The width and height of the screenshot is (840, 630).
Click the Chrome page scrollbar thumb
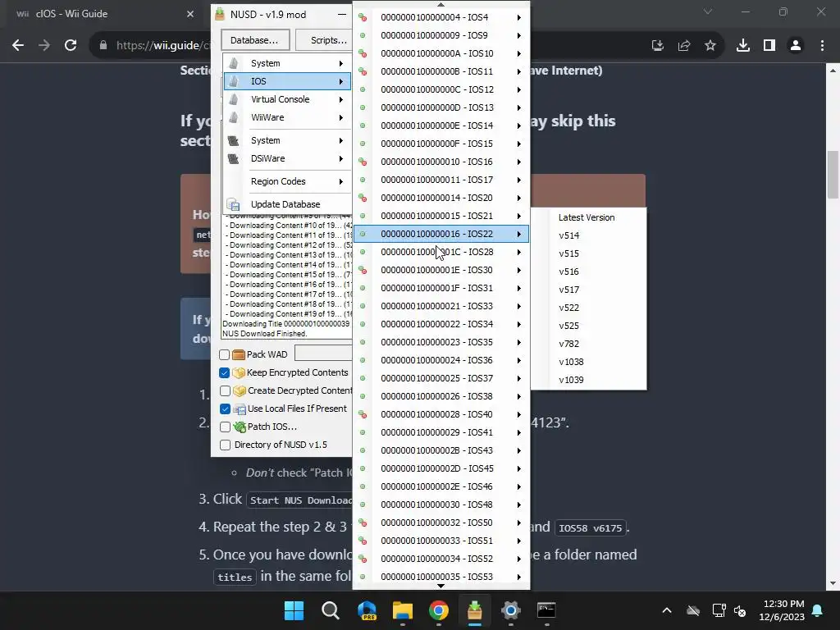click(833, 176)
